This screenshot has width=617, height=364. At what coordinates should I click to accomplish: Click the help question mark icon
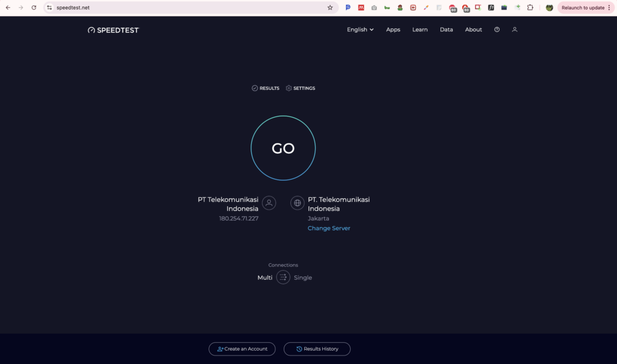[x=497, y=30]
